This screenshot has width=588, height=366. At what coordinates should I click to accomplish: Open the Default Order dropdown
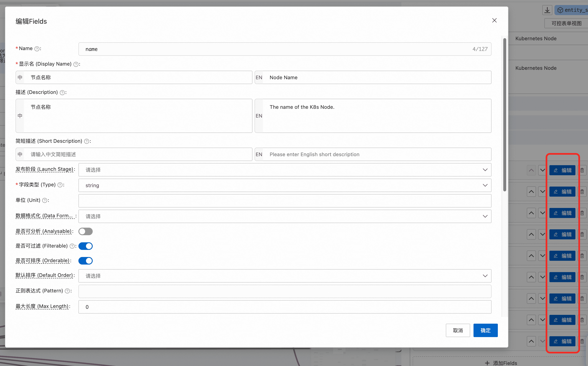[x=285, y=276]
